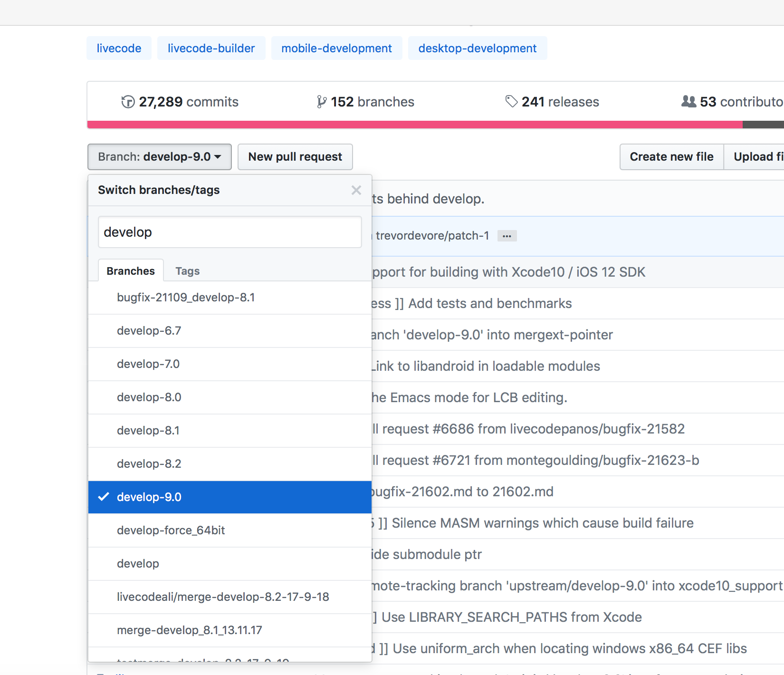The height and width of the screenshot is (675, 784).
Task: Select the Branches tab
Action: pos(131,271)
